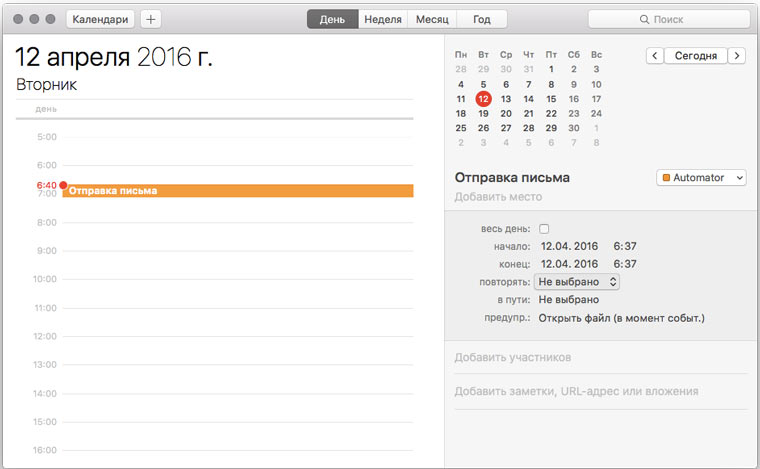The width and height of the screenshot is (760, 469).
Task: Click the конец time 6:37
Action: point(625,264)
